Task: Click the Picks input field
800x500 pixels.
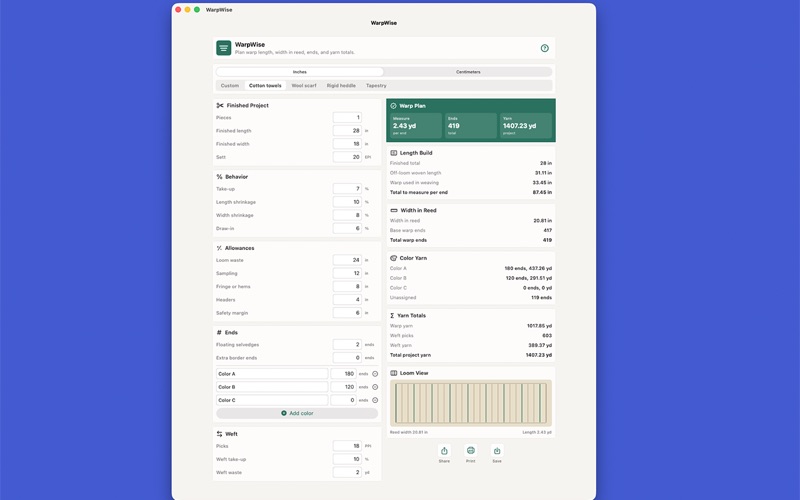Action: [347, 446]
